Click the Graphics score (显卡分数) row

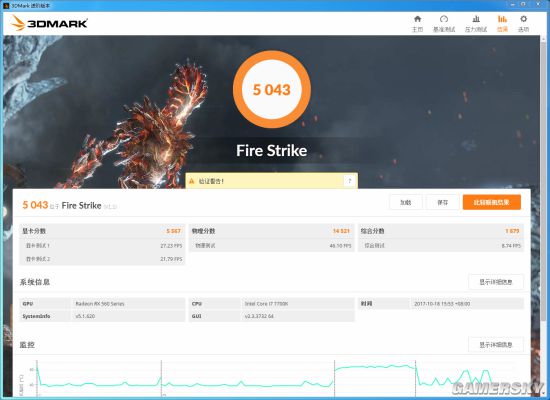coord(102,231)
